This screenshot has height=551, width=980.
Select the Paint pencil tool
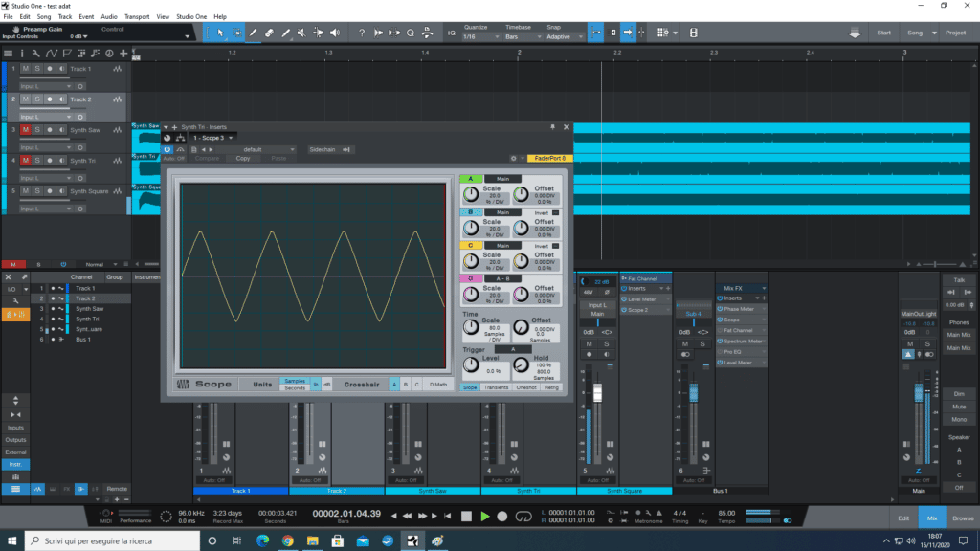click(x=285, y=33)
